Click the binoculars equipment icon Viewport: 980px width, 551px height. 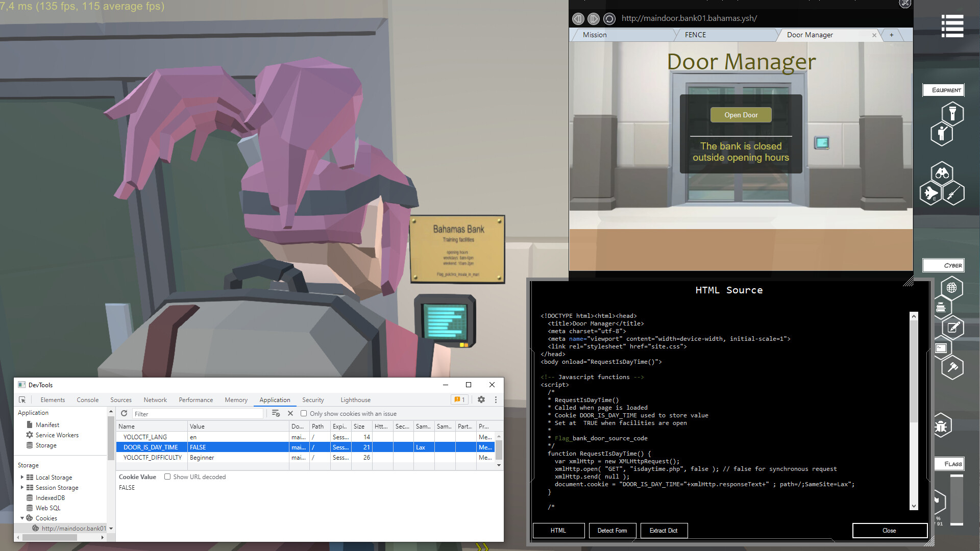point(942,173)
